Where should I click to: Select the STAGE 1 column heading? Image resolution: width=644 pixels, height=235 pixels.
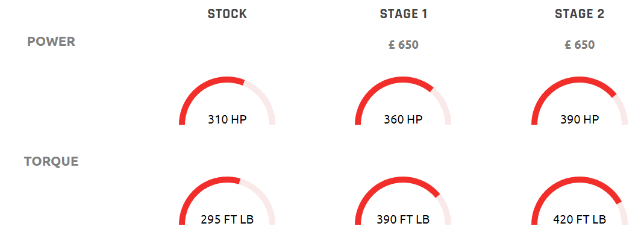pyautogui.click(x=404, y=14)
